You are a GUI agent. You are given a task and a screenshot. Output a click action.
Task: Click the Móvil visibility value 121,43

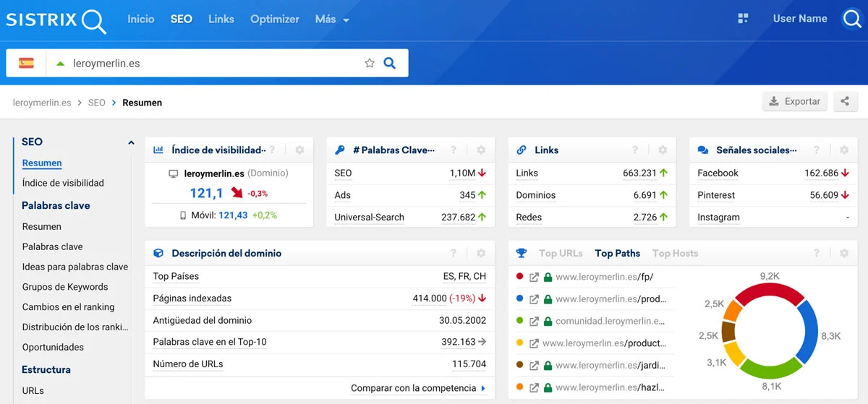pyautogui.click(x=233, y=215)
